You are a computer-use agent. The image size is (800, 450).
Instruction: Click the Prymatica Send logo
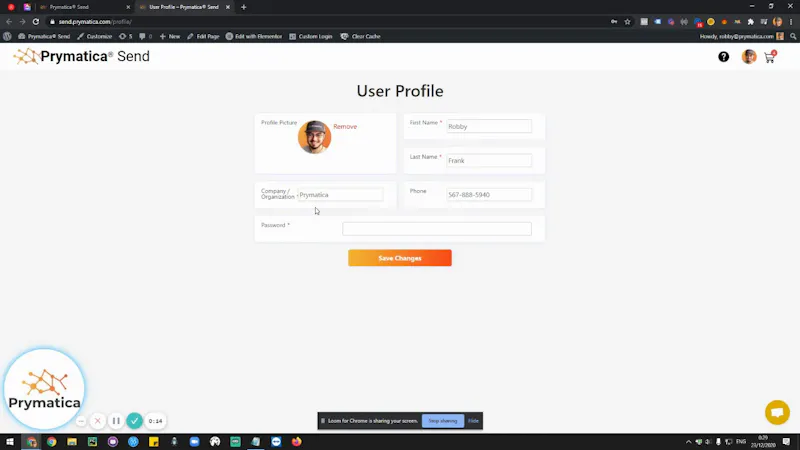[82, 56]
